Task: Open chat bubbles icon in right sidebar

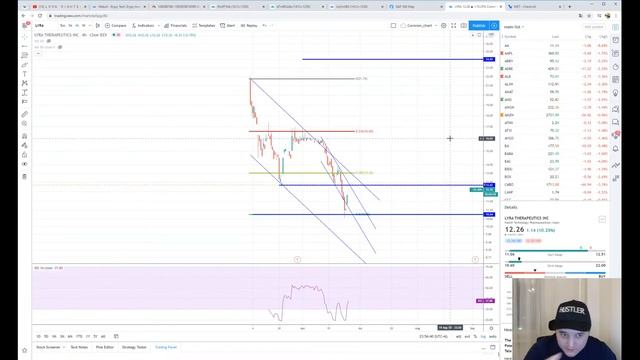Action: (616, 109)
